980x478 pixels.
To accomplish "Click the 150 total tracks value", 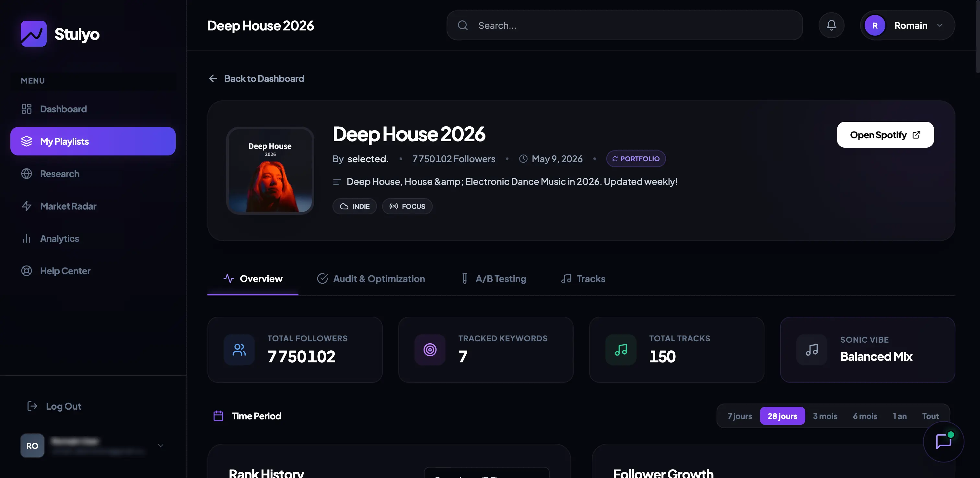I will point(662,356).
